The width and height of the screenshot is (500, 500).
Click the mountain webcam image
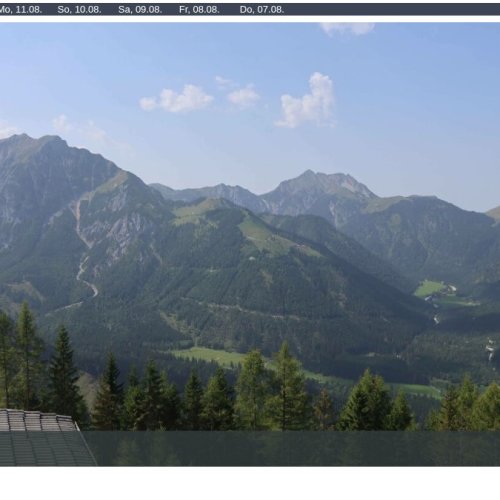[x=250, y=244]
